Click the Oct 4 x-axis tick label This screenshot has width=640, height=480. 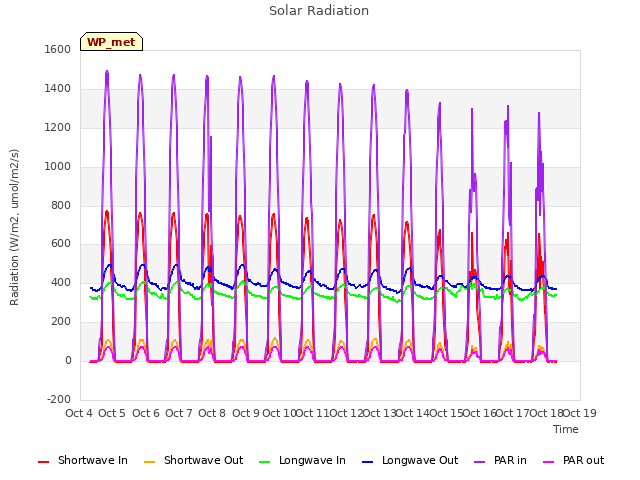pos(79,413)
